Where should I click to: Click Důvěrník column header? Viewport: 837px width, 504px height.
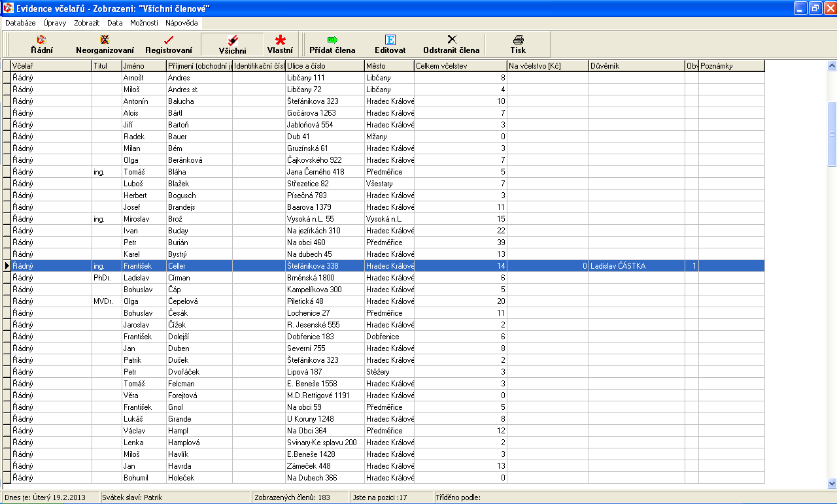[x=637, y=66]
